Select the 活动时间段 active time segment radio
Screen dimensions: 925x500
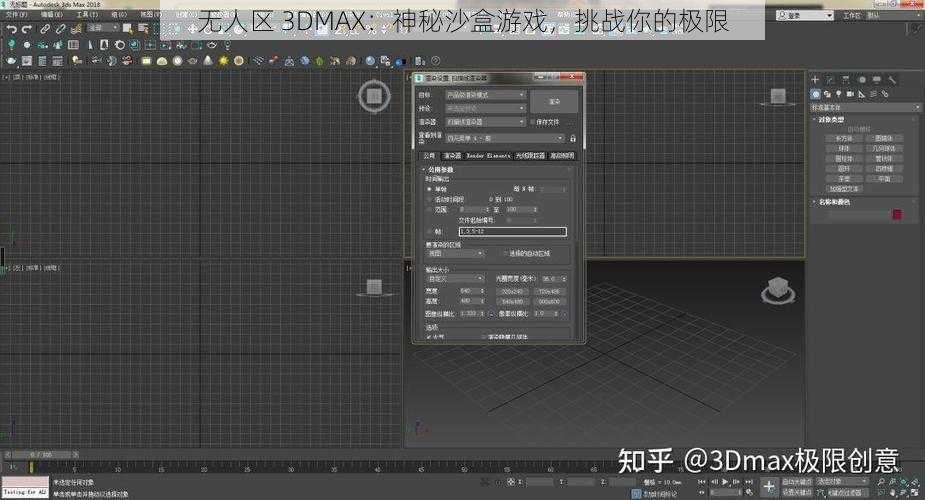click(429, 200)
